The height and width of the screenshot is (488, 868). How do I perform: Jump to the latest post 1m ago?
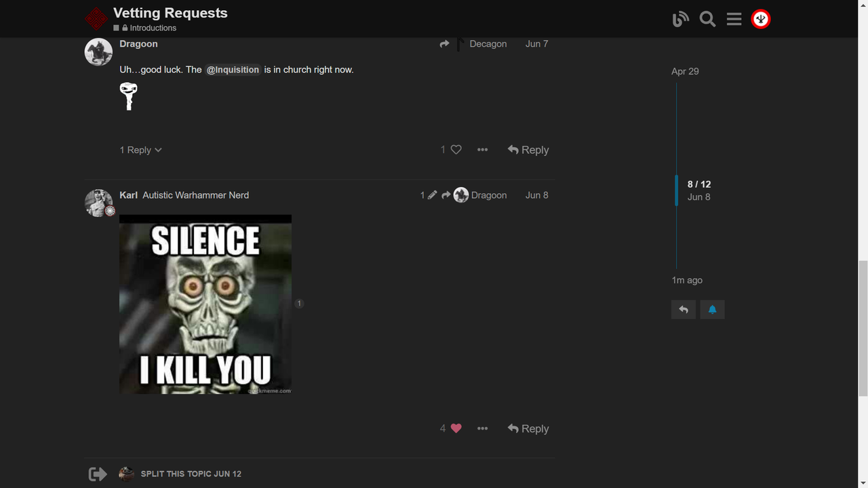tap(687, 280)
